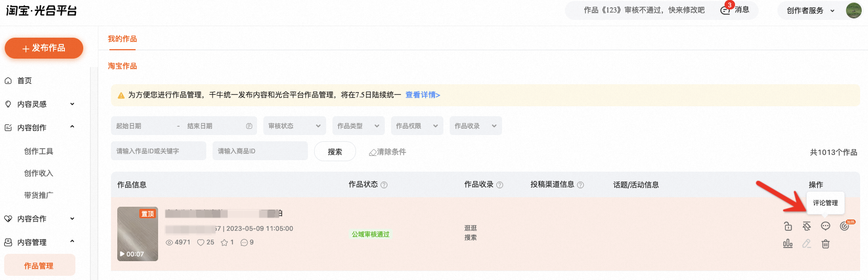Open the bar chart data icon
Screen dimensions: 868x280
788,243
